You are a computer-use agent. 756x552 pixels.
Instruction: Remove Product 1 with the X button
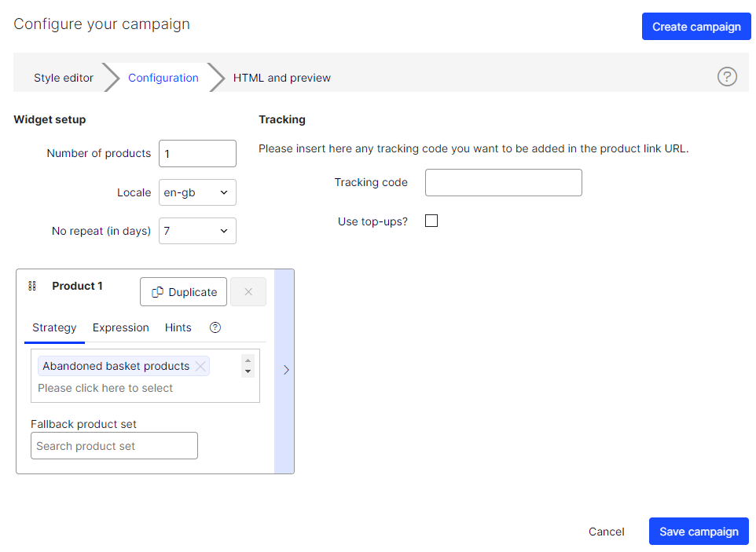[x=248, y=292]
